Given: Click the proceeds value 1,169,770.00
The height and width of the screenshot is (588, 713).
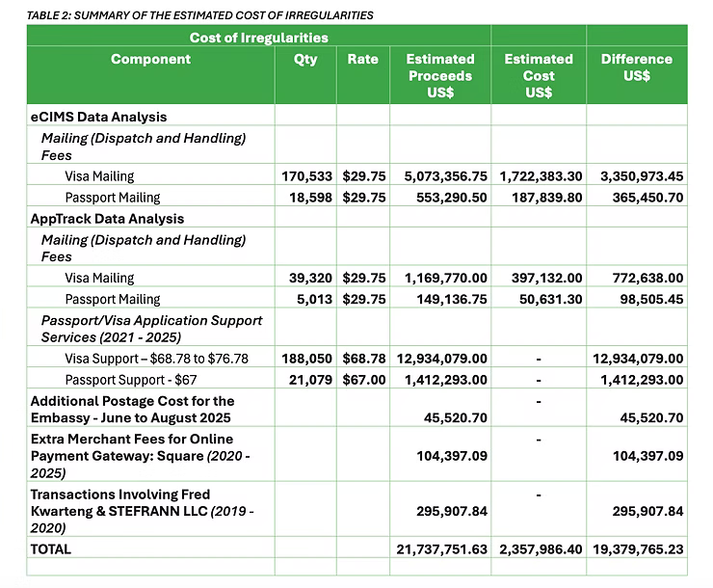Looking at the screenshot, I should point(445,278).
